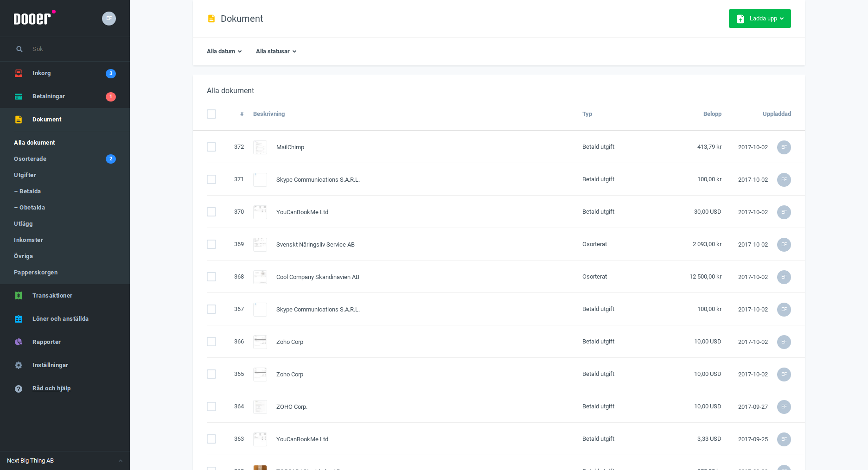The image size is (868, 470).
Task: Expand the Next Big Thing AB company switcher
Action: pos(64,461)
